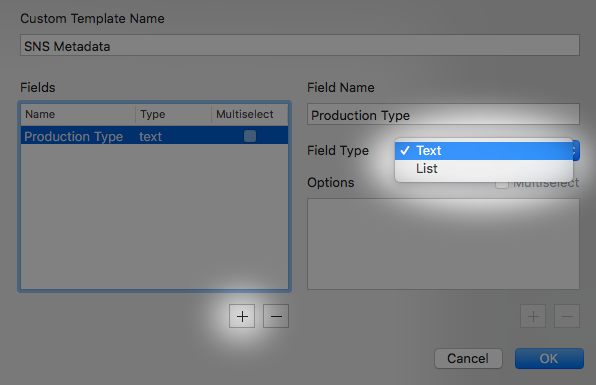The height and width of the screenshot is (385, 596).
Task: Choose Text in Field Type menu
Action: (x=483, y=151)
